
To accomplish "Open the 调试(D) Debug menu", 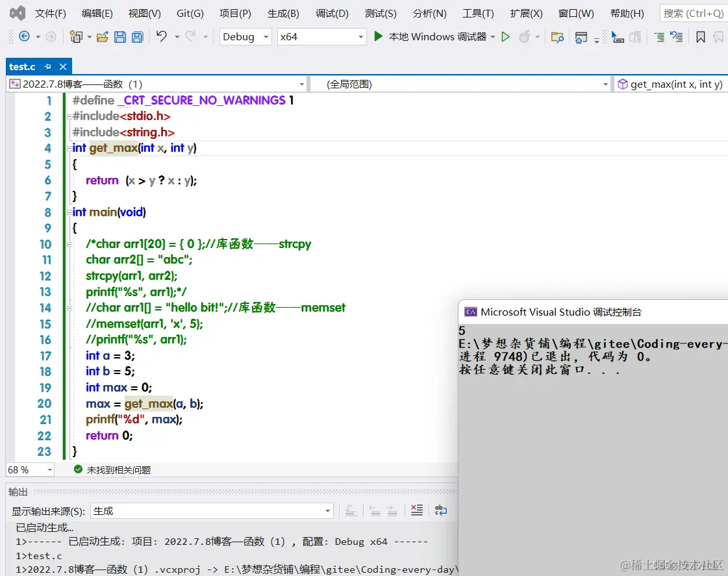I will click(x=331, y=14).
